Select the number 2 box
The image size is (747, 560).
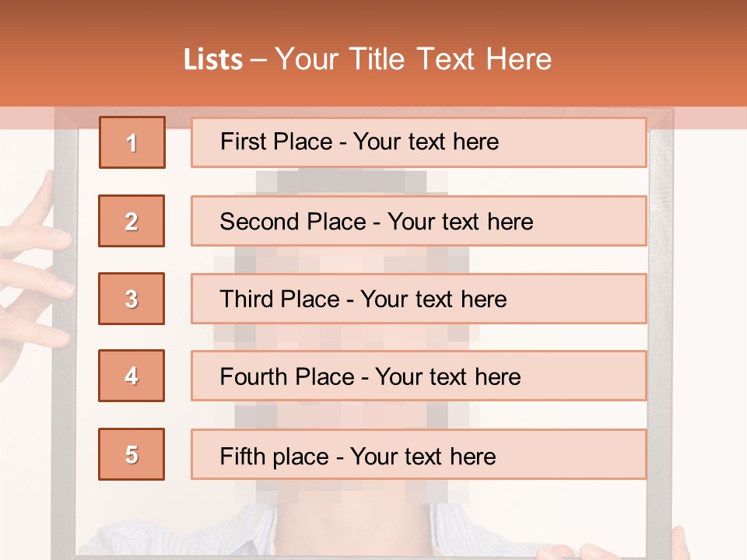coord(132,221)
